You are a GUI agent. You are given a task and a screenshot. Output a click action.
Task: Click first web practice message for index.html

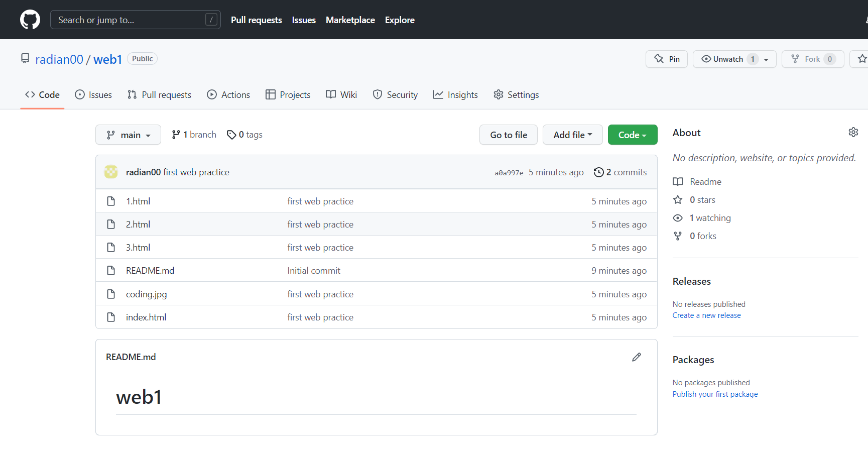320,317
